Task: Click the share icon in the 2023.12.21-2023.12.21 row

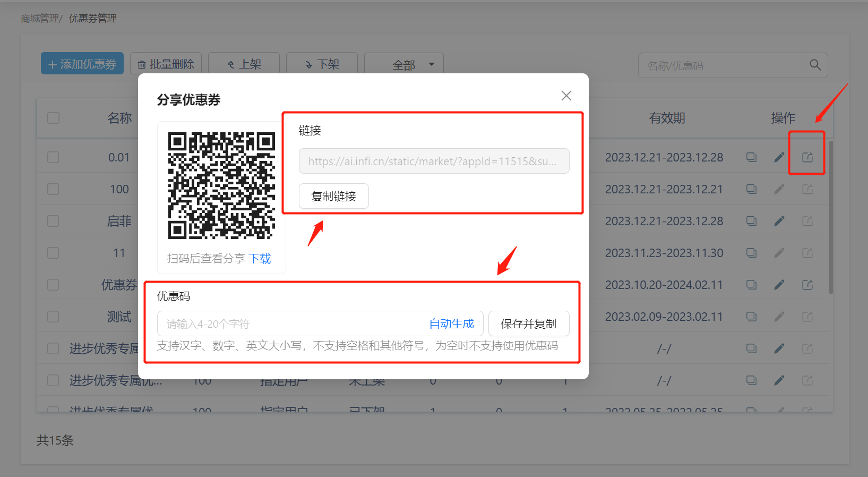Action: 807,189
